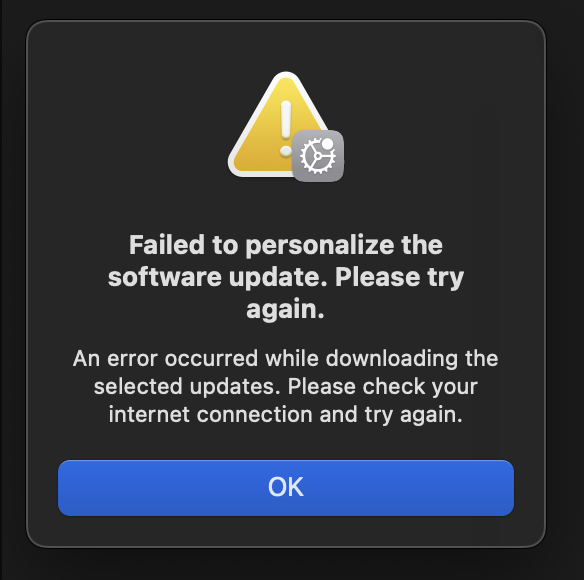Click the bold word 'again.' in the heading
This screenshot has width=584, height=580.
click(285, 310)
